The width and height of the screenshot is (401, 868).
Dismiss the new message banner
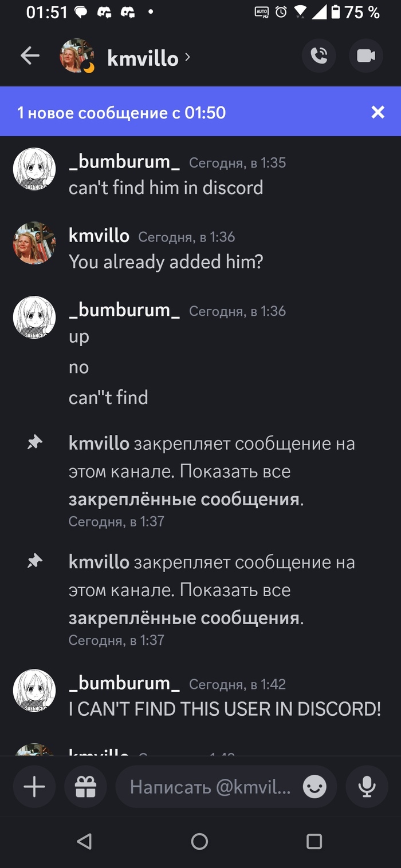pyautogui.click(x=378, y=112)
